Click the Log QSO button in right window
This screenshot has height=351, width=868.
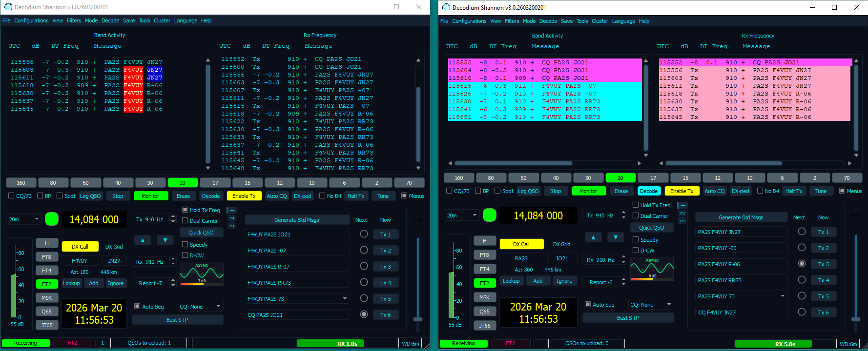click(x=528, y=191)
